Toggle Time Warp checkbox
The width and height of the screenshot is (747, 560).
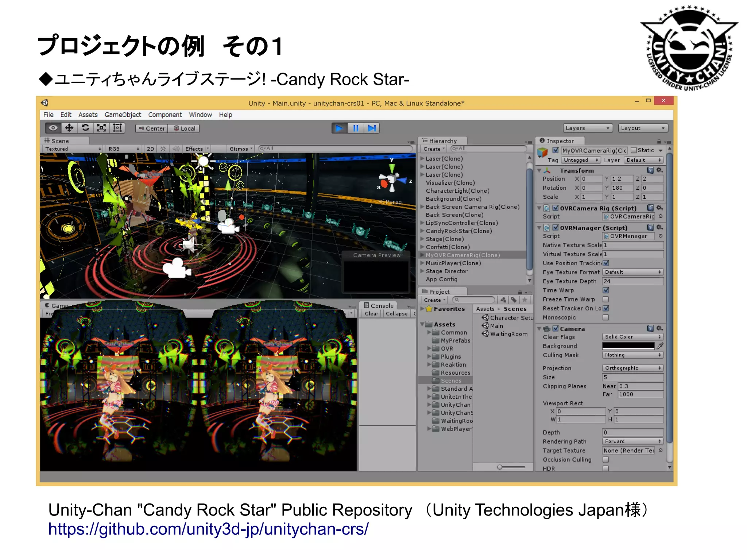pyautogui.click(x=606, y=290)
